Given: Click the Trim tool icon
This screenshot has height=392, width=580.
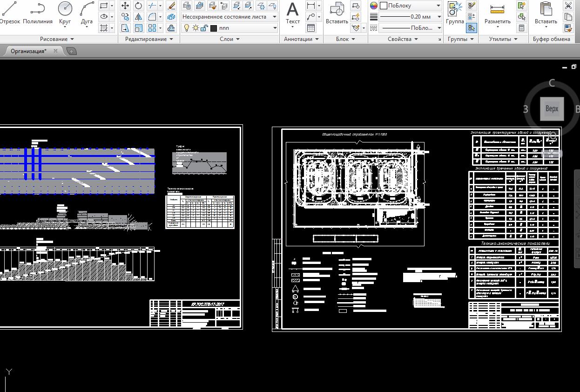Looking at the screenshot, I should coord(152,6).
